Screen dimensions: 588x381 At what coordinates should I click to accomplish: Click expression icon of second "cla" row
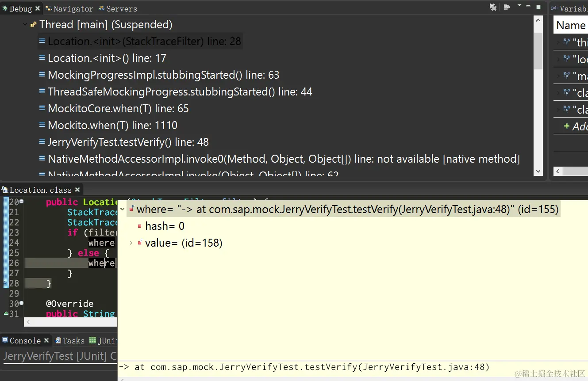[x=567, y=109]
